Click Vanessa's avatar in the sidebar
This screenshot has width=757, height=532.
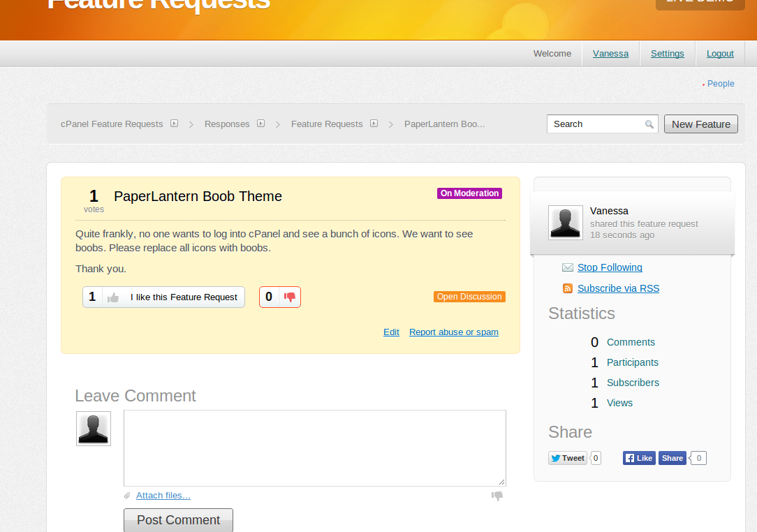coord(566,223)
